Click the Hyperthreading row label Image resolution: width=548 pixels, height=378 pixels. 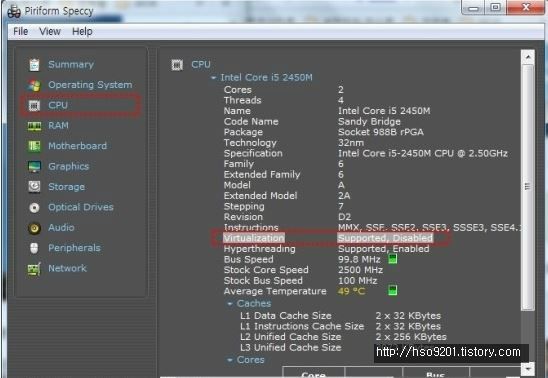[259, 249]
